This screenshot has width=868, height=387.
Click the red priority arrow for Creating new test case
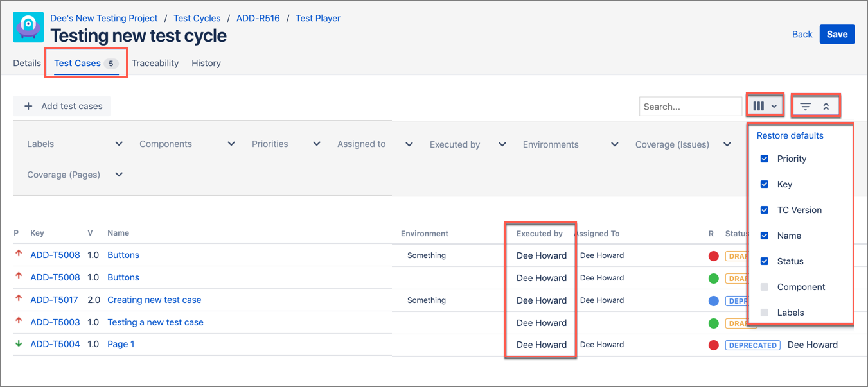pyautogui.click(x=19, y=299)
